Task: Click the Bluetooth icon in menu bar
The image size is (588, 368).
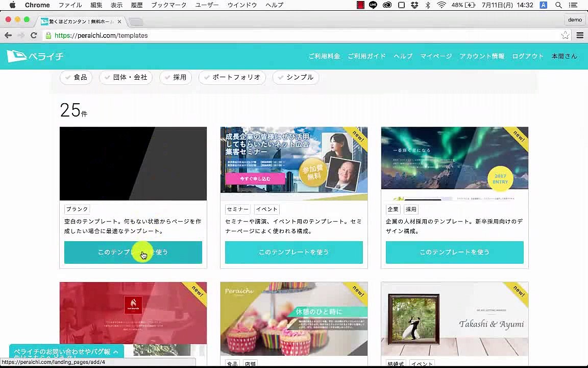Action: click(x=428, y=5)
